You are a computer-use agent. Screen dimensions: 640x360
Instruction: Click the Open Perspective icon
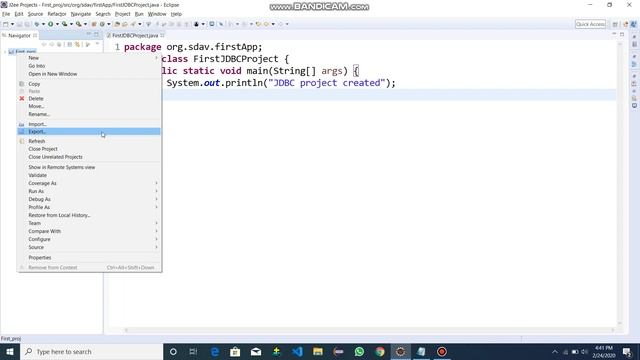pyautogui.click(x=615, y=24)
